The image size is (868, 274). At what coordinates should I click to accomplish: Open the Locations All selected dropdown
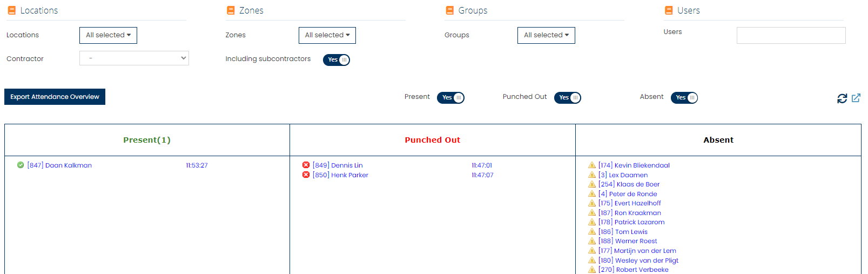click(108, 35)
